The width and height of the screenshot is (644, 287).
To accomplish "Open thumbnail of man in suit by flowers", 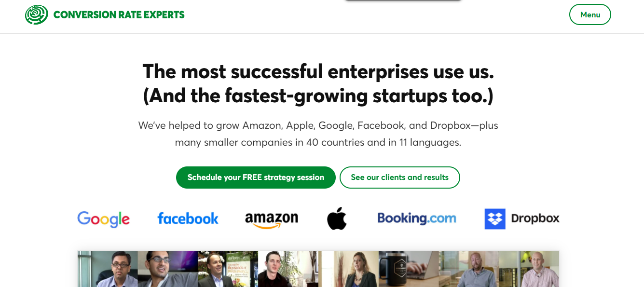I will click(228, 269).
